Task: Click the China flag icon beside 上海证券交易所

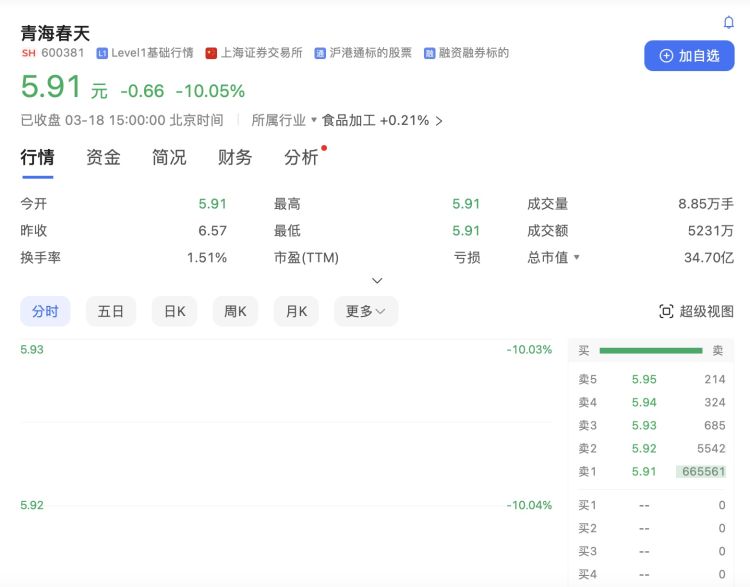Action: click(x=211, y=53)
